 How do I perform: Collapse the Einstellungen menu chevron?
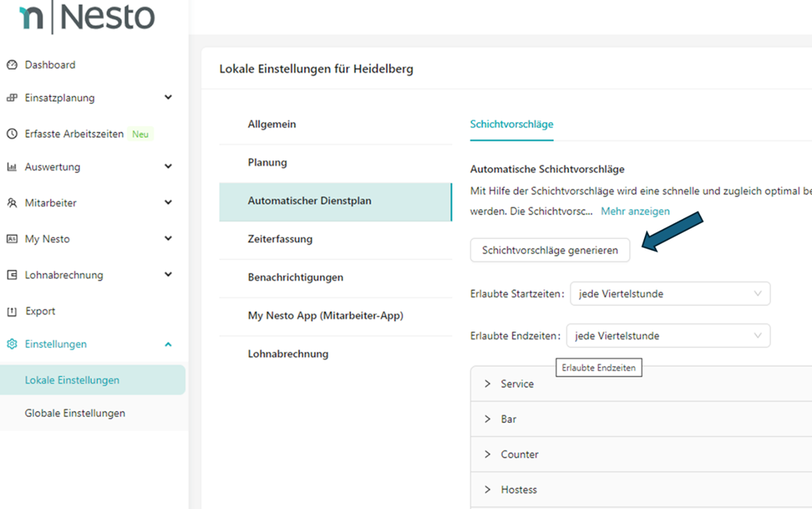(x=168, y=344)
